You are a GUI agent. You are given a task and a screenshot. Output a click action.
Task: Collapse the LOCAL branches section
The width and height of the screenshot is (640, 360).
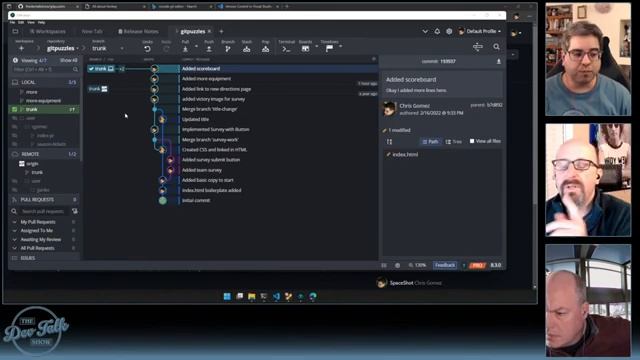[44, 82]
